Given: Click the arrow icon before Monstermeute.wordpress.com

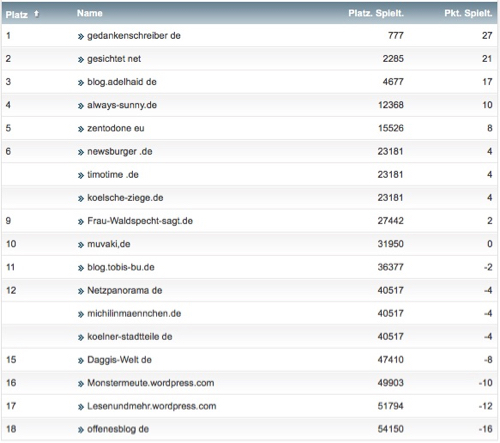Looking at the screenshot, I should 81,384.
